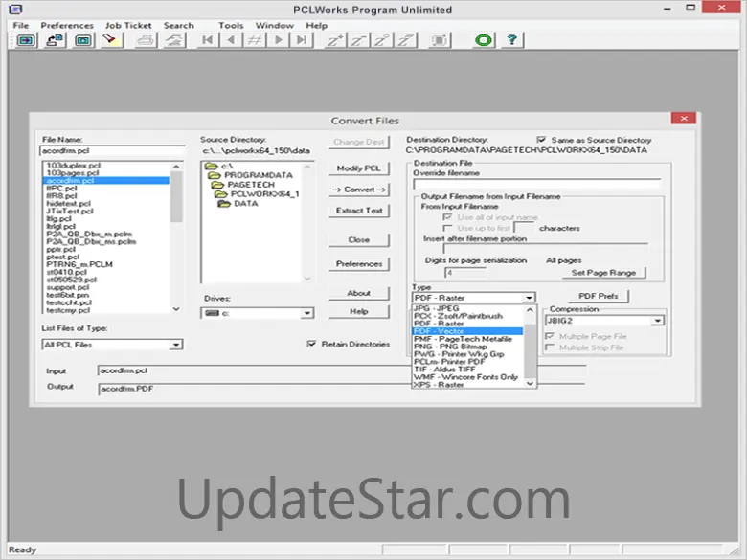Open the Job Ticket menu
Image resolution: width=747 pixels, height=560 pixels.
tap(128, 25)
